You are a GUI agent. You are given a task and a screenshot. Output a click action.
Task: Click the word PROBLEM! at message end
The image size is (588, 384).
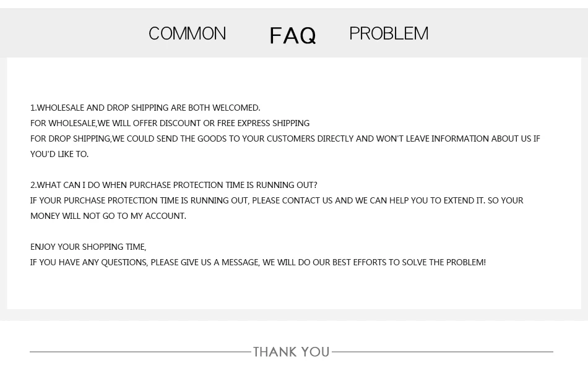(x=465, y=262)
